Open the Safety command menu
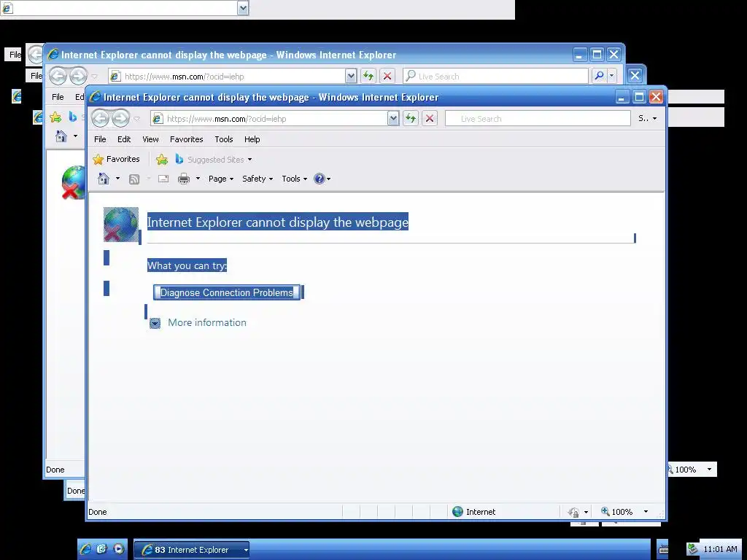Screen dimensions: 747x560 click(x=258, y=179)
